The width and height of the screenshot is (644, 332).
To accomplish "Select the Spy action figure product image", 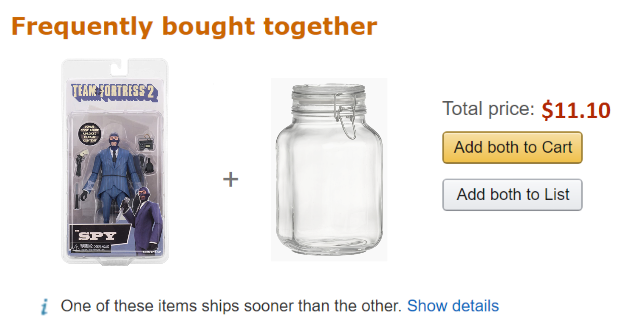I will [115, 161].
